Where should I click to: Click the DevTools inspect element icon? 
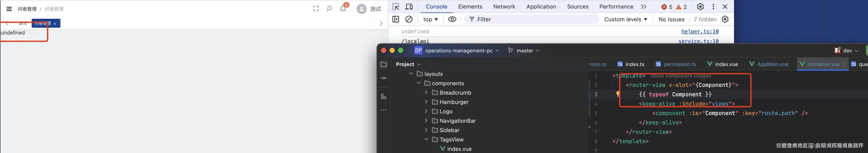[x=396, y=7]
